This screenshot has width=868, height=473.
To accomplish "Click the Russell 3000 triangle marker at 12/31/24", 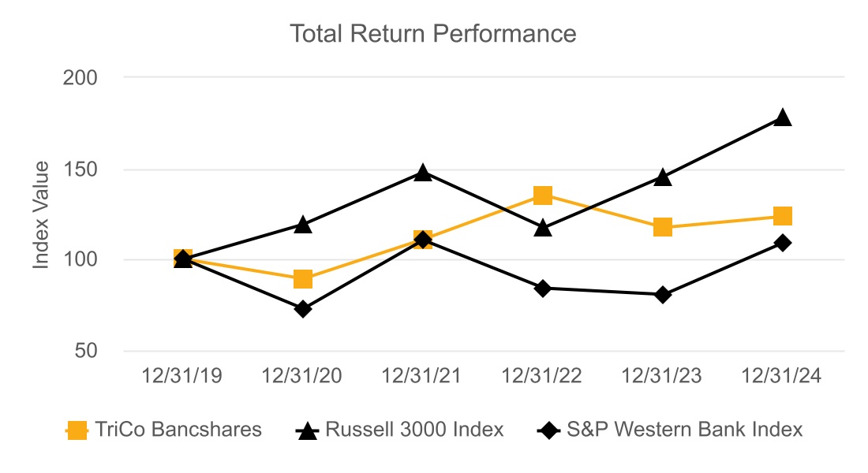I will click(782, 118).
